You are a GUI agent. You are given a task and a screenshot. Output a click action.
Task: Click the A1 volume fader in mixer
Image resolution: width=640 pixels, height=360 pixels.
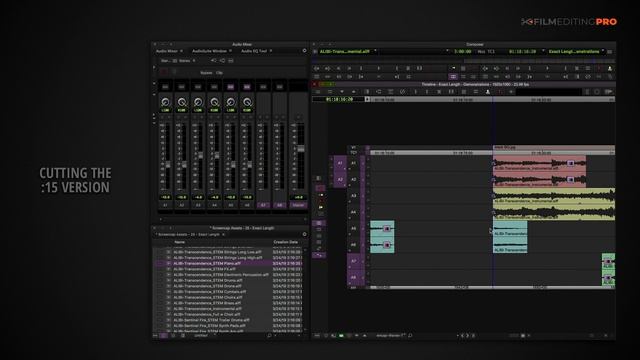click(168, 164)
